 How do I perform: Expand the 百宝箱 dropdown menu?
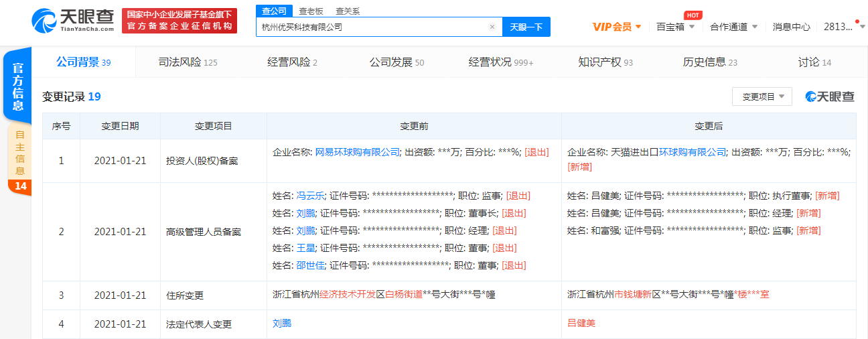tap(675, 27)
